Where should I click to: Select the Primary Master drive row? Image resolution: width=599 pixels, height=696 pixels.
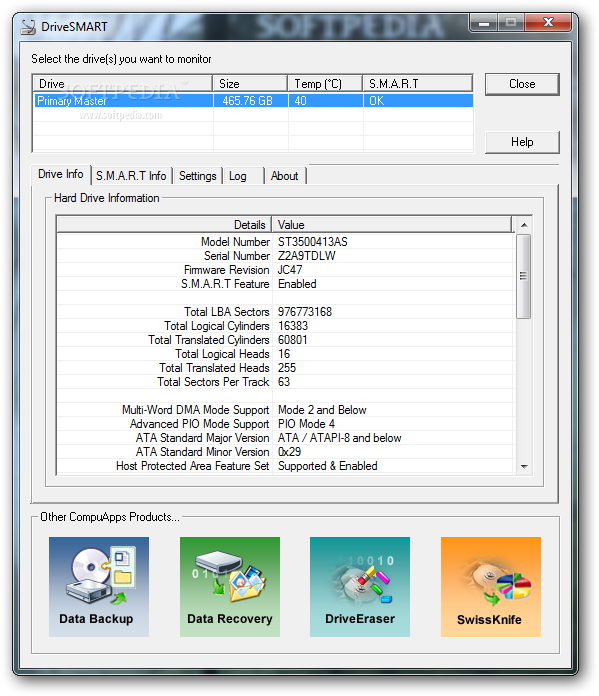click(253, 101)
